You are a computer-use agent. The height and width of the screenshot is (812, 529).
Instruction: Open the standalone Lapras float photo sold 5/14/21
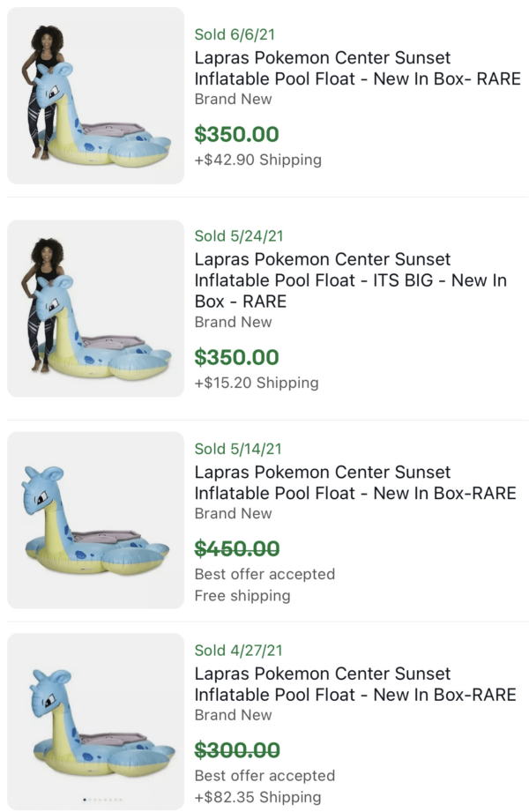click(94, 520)
